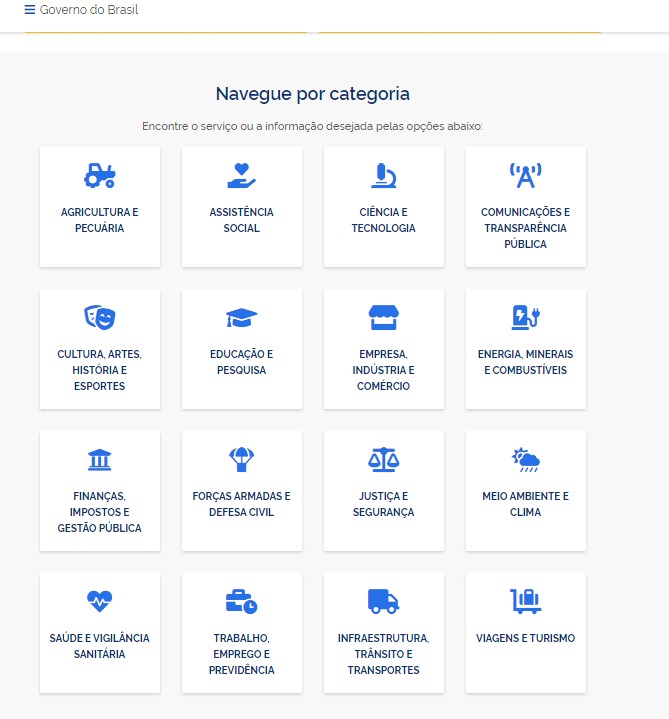
Task: Select the storefront icon for Empresa, Indústria
Action: coord(384,318)
